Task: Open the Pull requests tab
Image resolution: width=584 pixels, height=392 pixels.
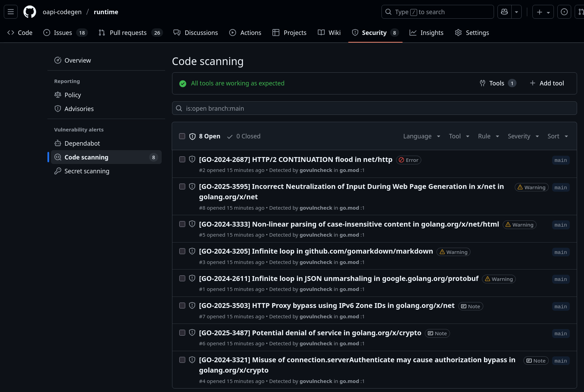Action: pos(131,33)
